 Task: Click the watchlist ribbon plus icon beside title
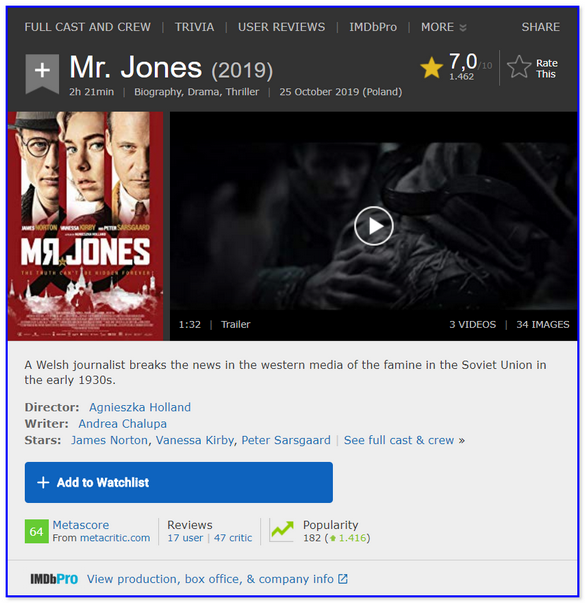[42, 73]
